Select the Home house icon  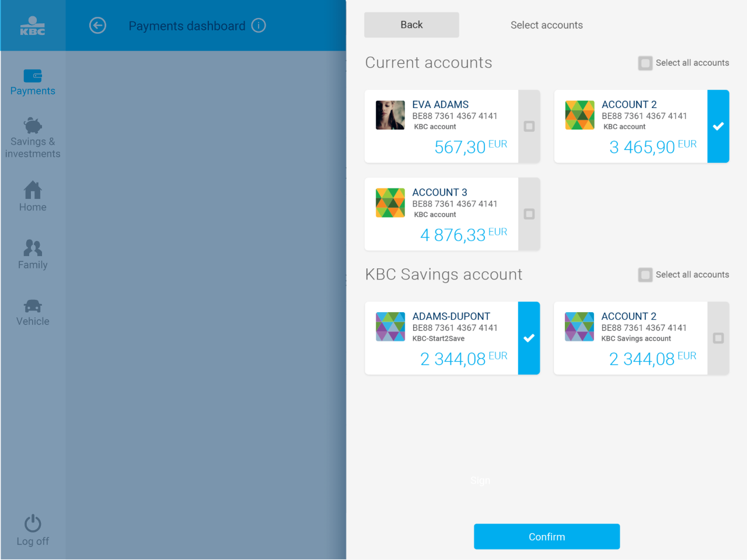[33, 190]
